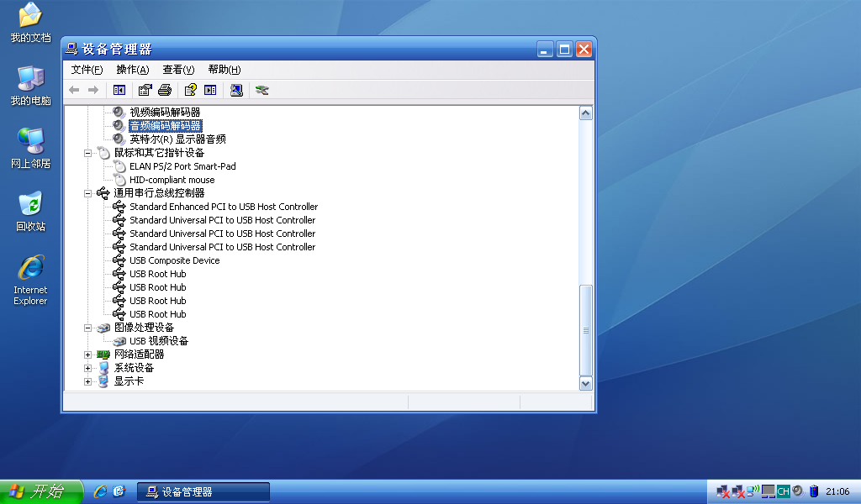Click the rightmost toolbar icon with crossed plugs
The image size is (861, 504).
(x=262, y=90)
